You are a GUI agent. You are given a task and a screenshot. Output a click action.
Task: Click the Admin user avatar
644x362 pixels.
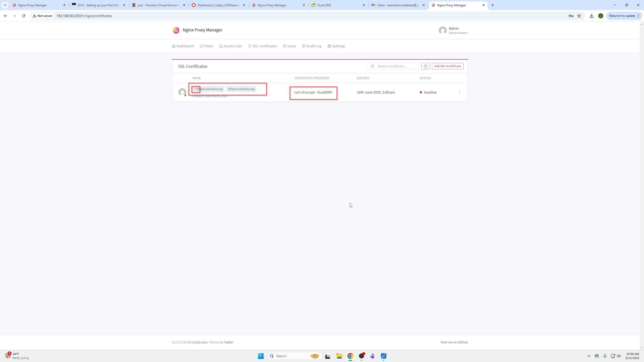click(442, 30)
